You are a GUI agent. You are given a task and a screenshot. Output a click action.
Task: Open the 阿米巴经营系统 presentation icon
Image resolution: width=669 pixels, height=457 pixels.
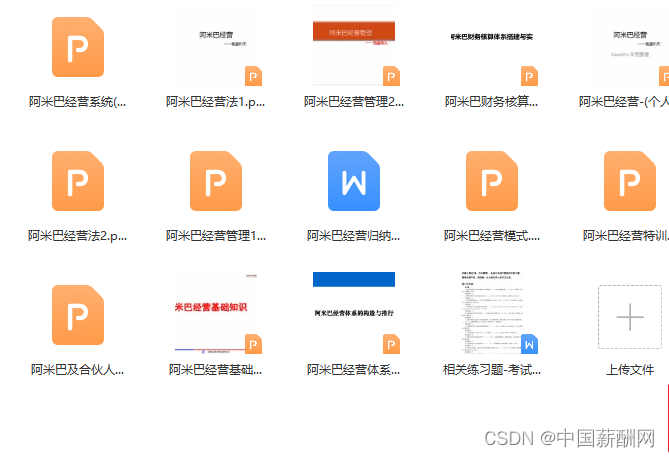78,47
